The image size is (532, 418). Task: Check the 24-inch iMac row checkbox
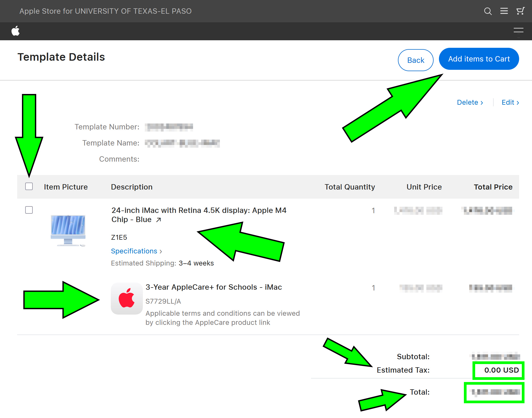29,210
